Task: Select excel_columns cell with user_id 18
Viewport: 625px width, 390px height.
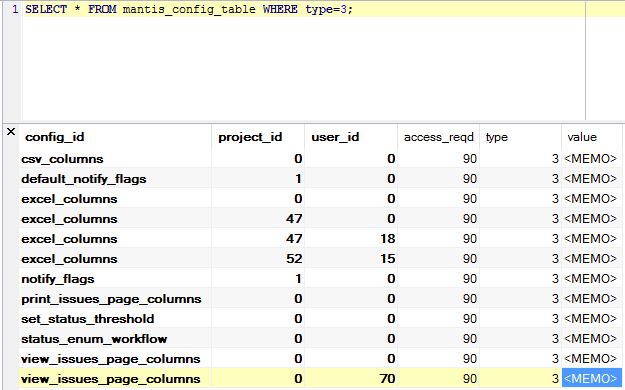Action: pyautogui.click(x=115, y=238)
